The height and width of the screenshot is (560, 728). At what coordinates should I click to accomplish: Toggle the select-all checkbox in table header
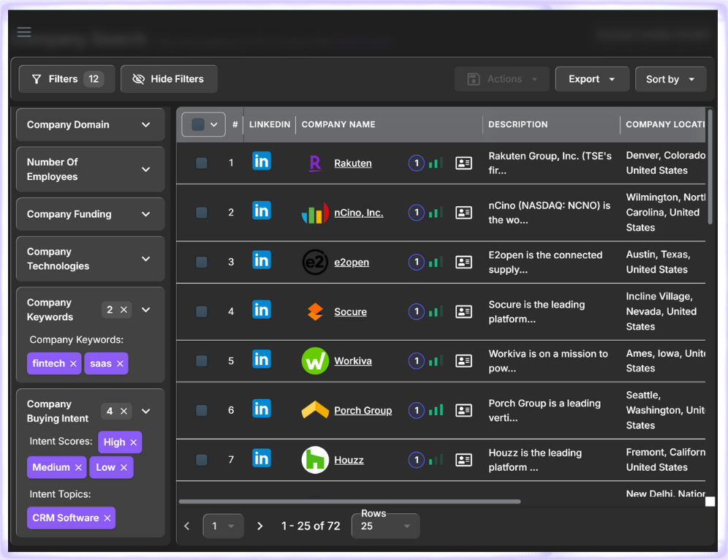pos(197,124)
